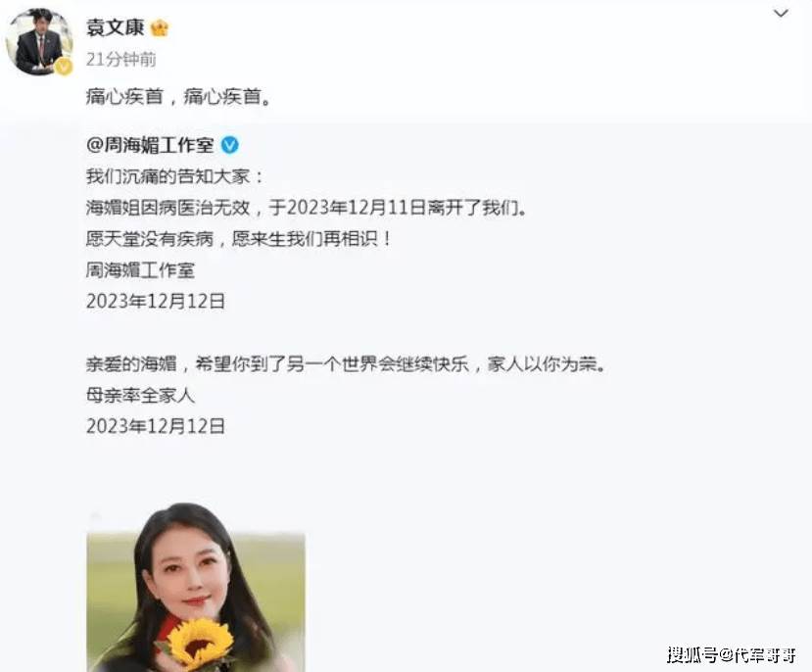Click the 周海媚工作室 signature line
The height and width of the screenshot is (672, 812).
click(140, 269)
